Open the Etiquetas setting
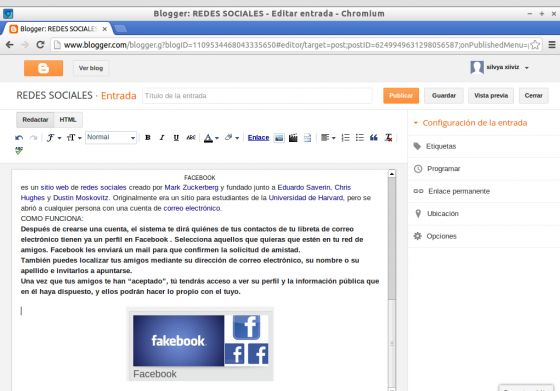This screenshot has width=560, height=391. click(x=484, y=146)
